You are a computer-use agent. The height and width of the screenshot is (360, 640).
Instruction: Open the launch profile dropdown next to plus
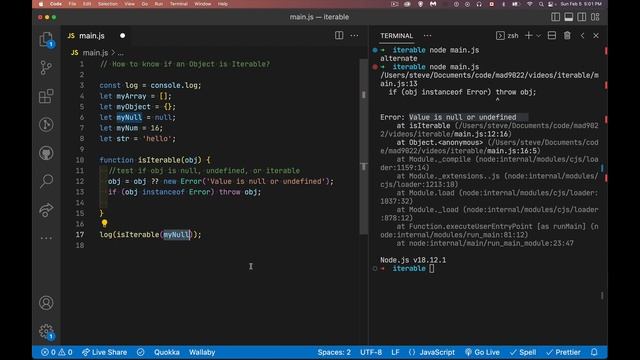[x=538, y=36]
